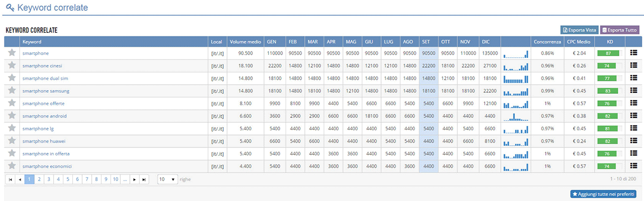
Task: Sort by the 'Local' column header
Action: pos(217,41)
